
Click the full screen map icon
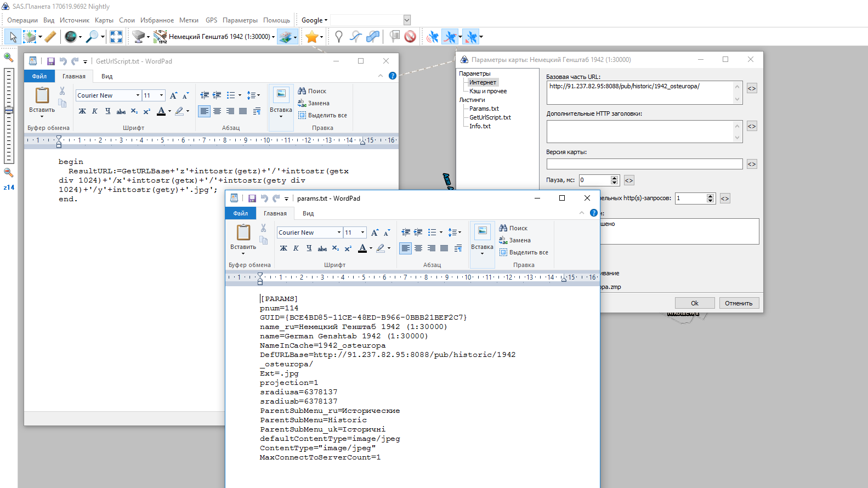[116, 37]
